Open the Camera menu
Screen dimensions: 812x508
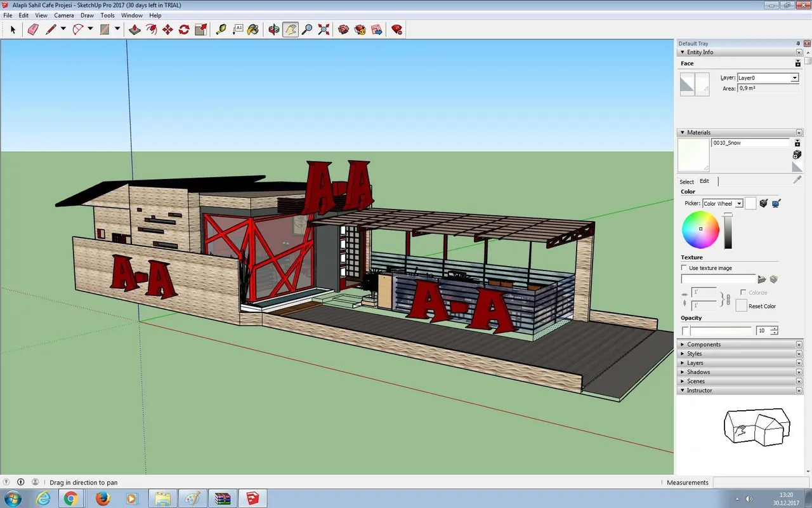pos(63,15)
